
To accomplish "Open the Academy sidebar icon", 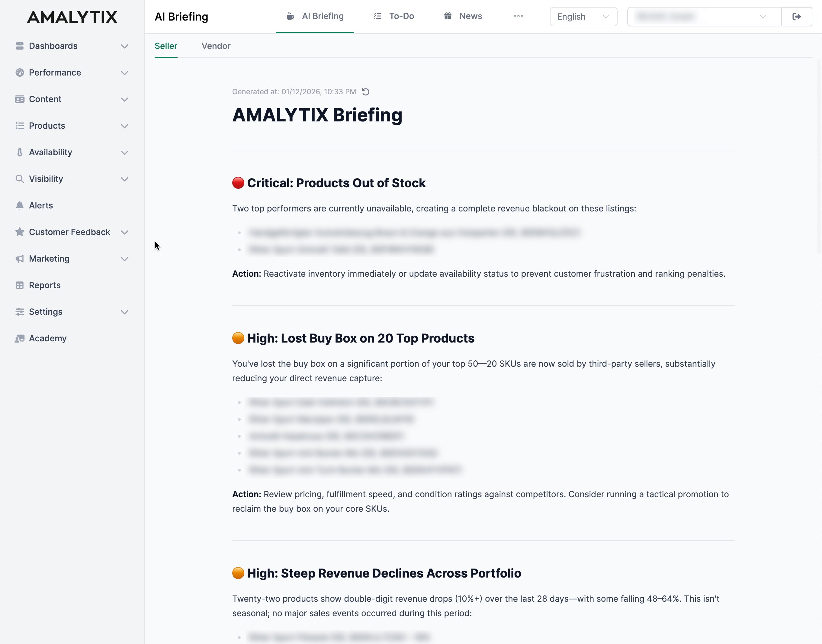I will click(20, 338).
